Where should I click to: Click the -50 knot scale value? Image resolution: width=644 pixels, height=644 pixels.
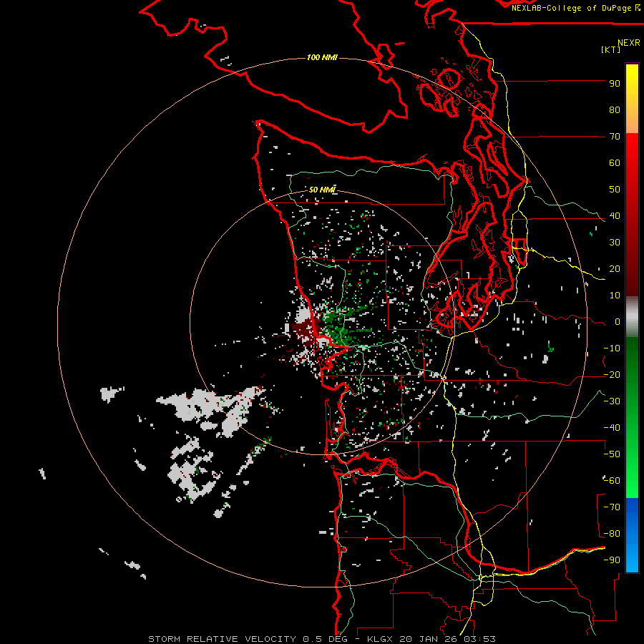click(612, 454)
